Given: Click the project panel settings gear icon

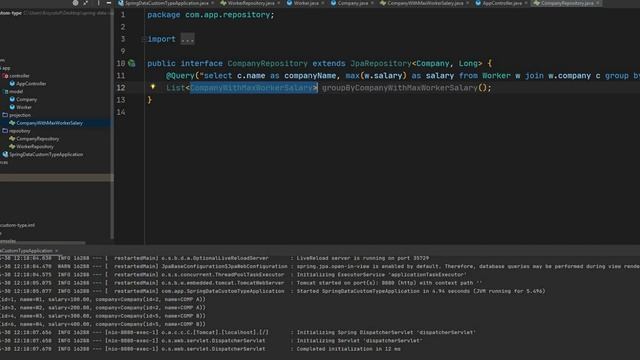Looking at the screenshot, I should 76,3.
